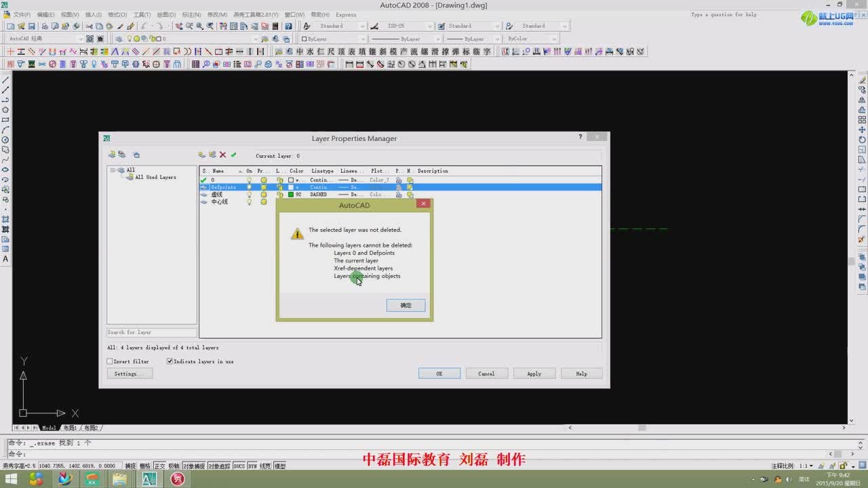Viewport: 868px width, 488px height.
Task: Open the Express menu
Action: coord(346,14)
